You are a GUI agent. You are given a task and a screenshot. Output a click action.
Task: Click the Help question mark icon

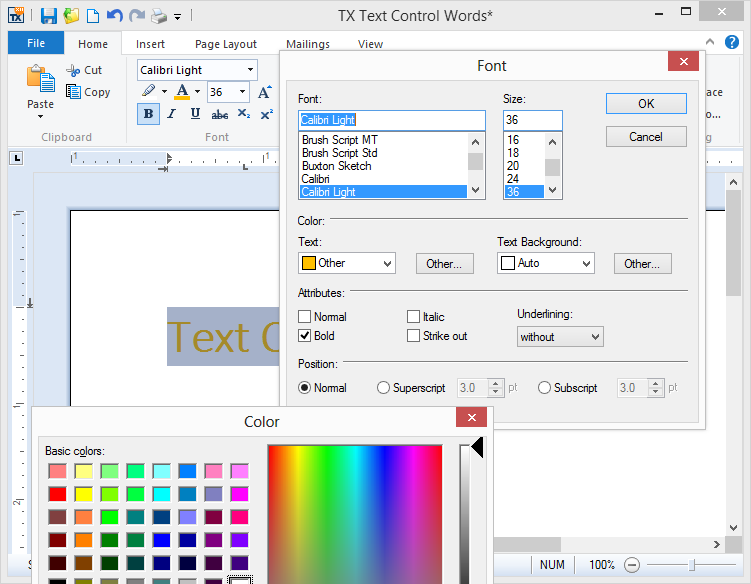(x=732, y=43)
